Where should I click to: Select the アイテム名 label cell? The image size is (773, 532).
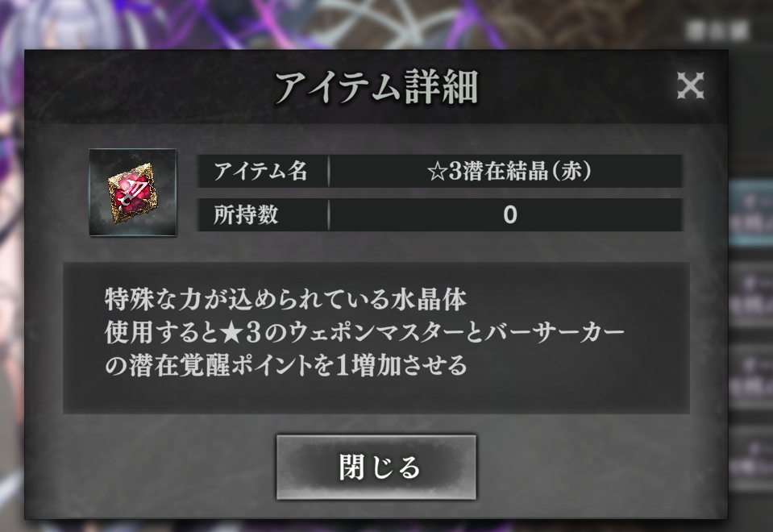pos(263,171)
